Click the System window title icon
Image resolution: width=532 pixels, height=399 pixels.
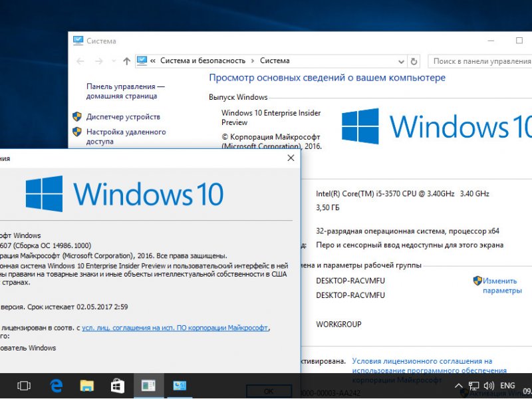[78, 41]
